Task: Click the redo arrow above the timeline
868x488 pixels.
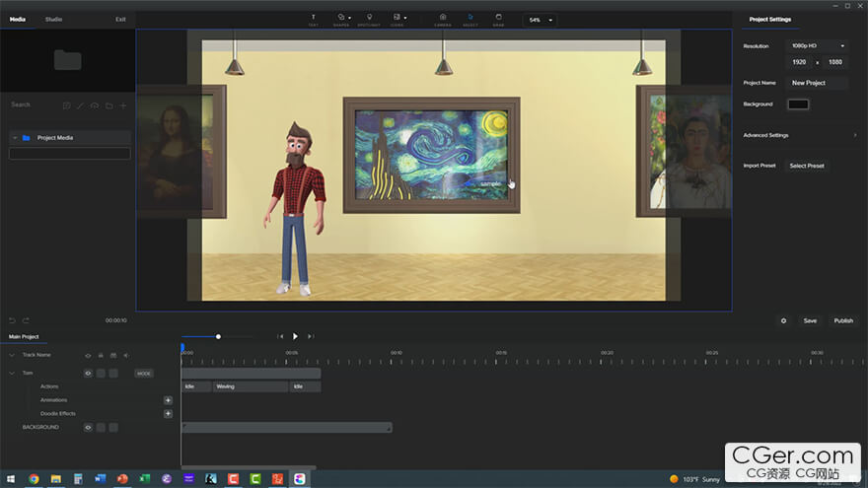Action: pos(26,320)
